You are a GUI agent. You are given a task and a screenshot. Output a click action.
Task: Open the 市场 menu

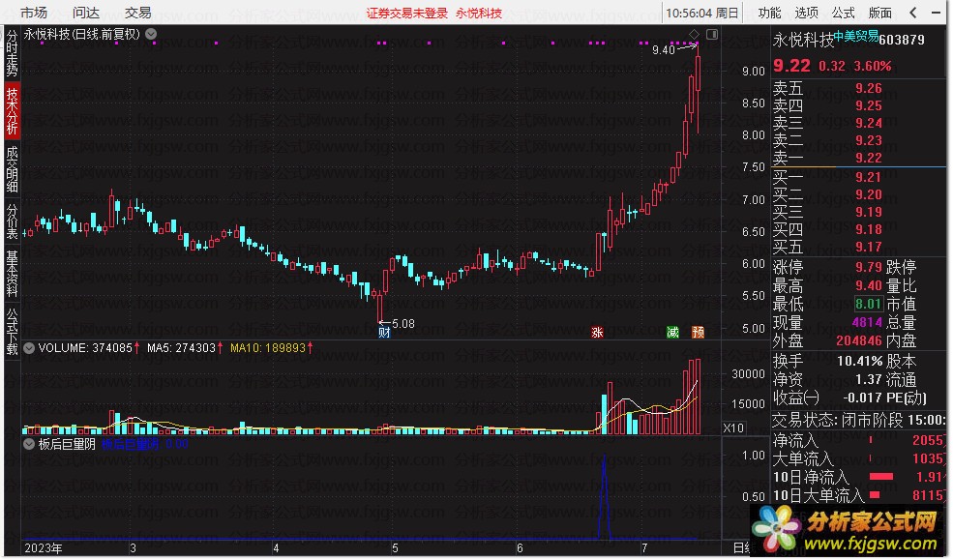point(34,13)
